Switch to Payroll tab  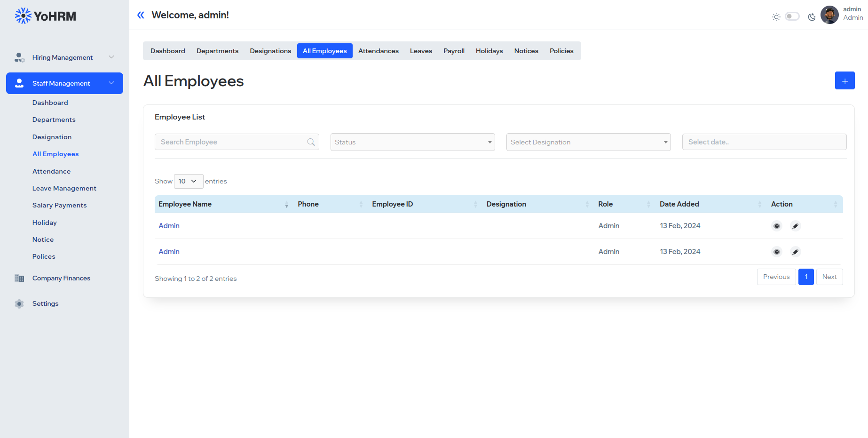tap(454, 51)
